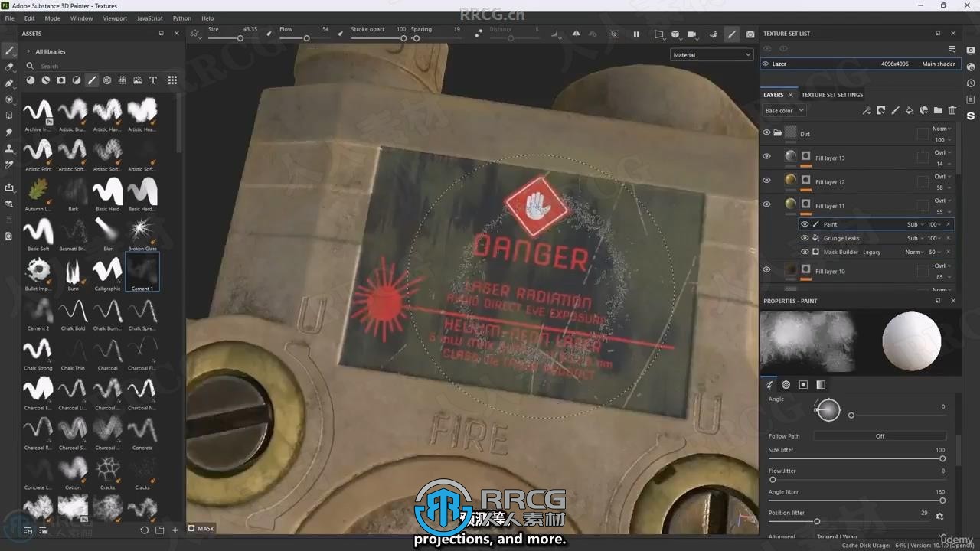Hide the Mask Builder - Legacy effect
980x551 pixels.
805,252
